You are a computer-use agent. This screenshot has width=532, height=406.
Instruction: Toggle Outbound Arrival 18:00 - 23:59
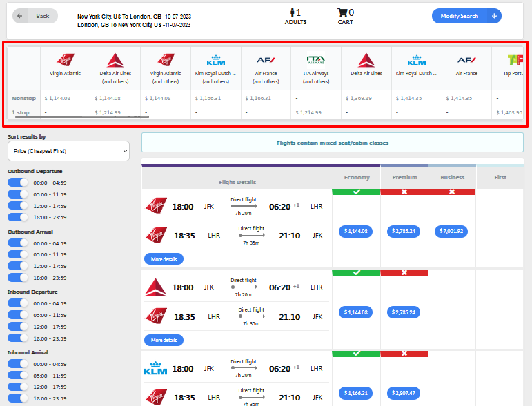tap(18, 278)
